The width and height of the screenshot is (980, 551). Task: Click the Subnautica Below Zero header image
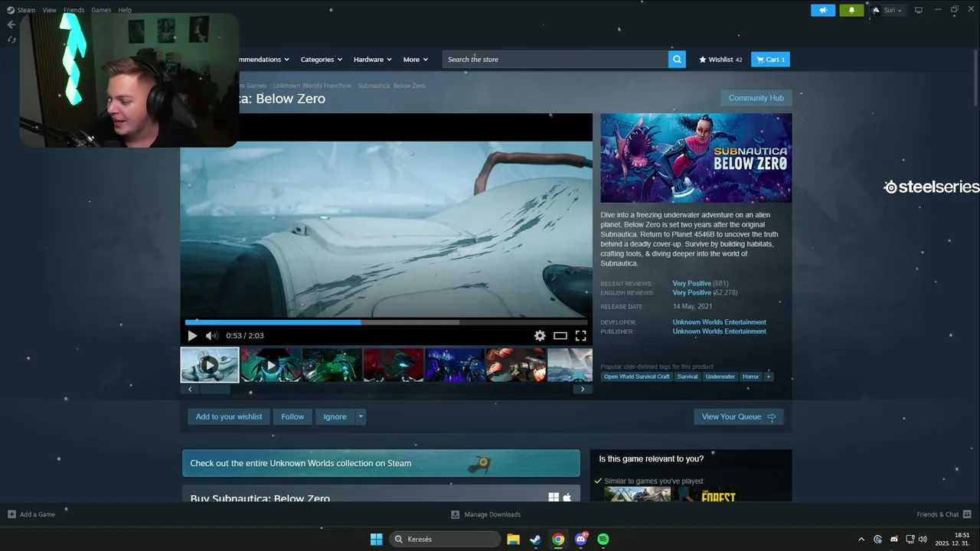[696, 158]
